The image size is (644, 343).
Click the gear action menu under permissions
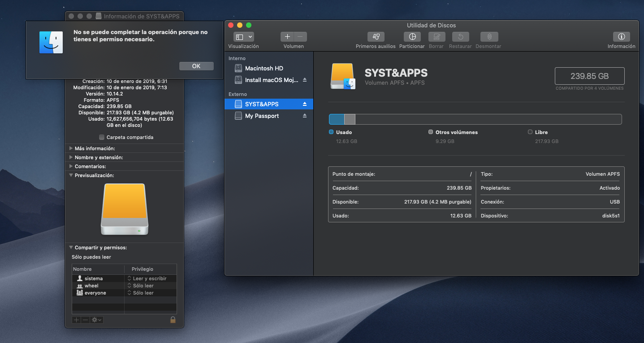pyautogui.click(x=96, y=320)
